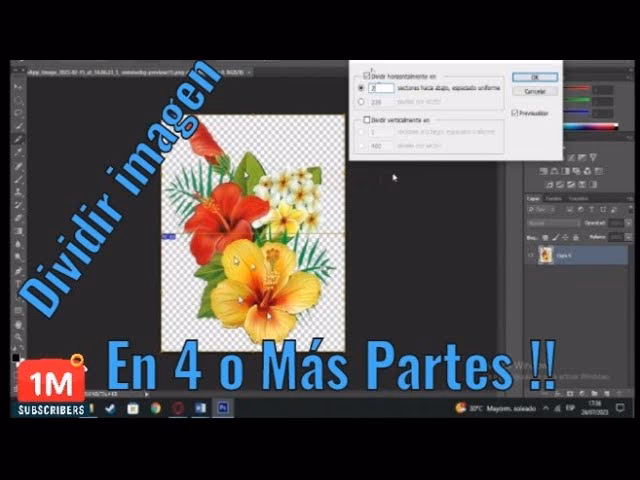640x480 pixels.
Task: Open the Layers panel options menu
Action: click(629, 199)
